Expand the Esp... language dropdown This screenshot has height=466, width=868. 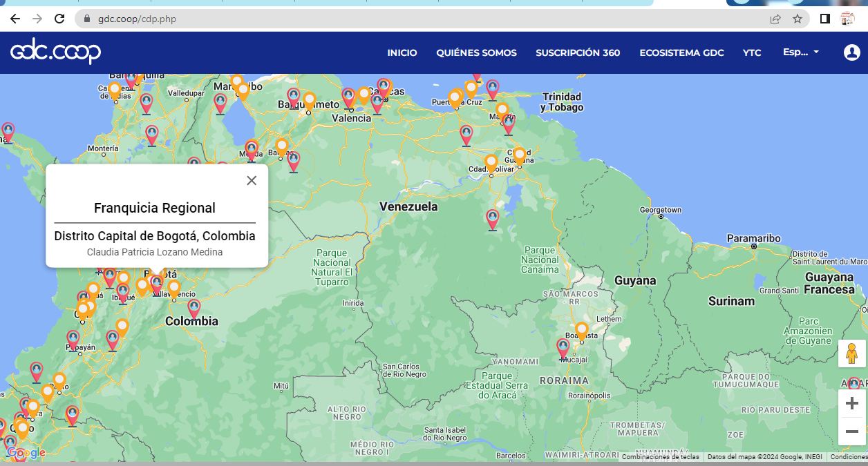801,52
